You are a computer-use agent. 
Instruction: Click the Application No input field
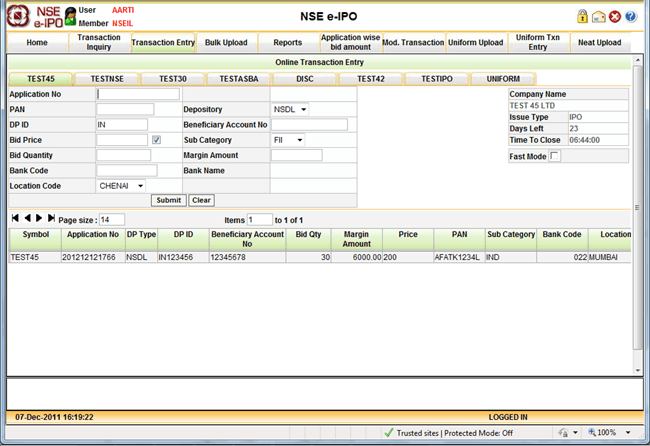tap(138, 94)
